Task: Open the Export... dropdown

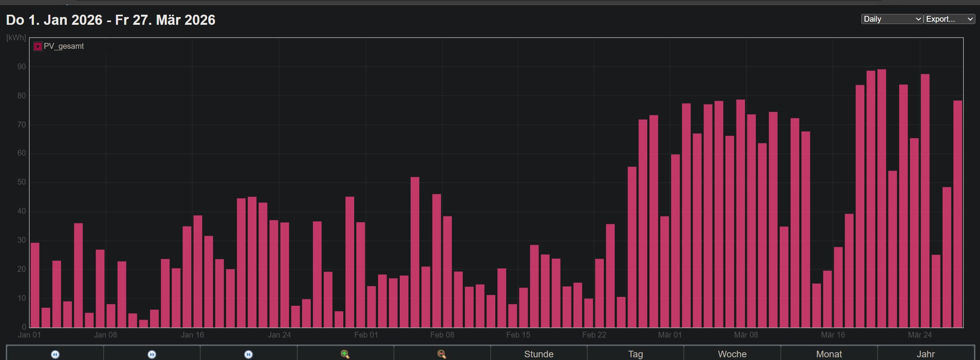Action: coord(949,19)
